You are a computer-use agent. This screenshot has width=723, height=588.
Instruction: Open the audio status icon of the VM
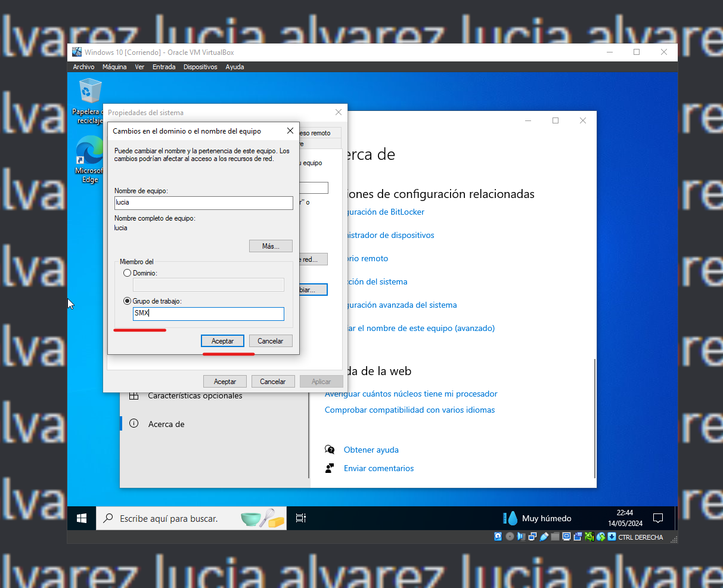(521, 537)
